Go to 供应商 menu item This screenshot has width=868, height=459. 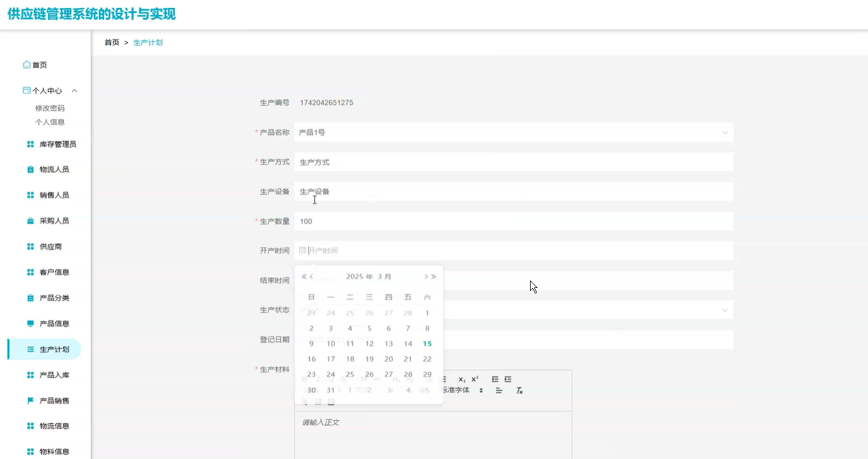[x=51, y=247]
